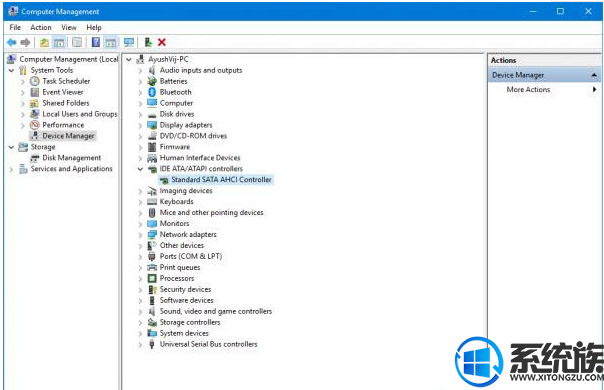Expand the Disk drives category
This screenshot has height=390, width=604.
(x=140, y=114)
